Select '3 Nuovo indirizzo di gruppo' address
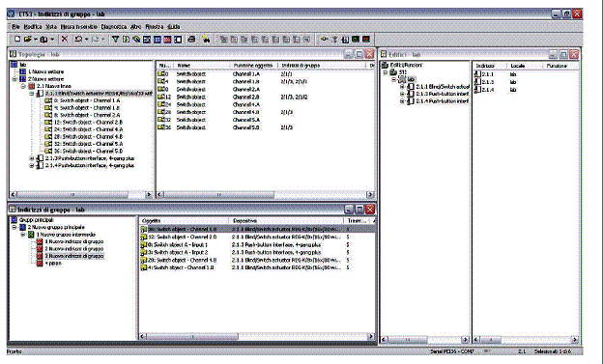 [x=74, y=256]
